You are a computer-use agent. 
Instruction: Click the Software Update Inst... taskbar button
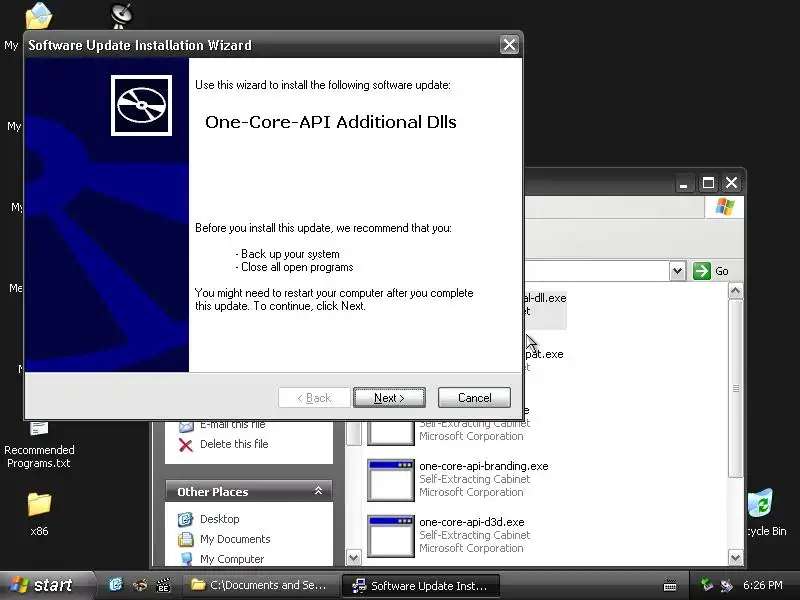click(x=420, y=585)
